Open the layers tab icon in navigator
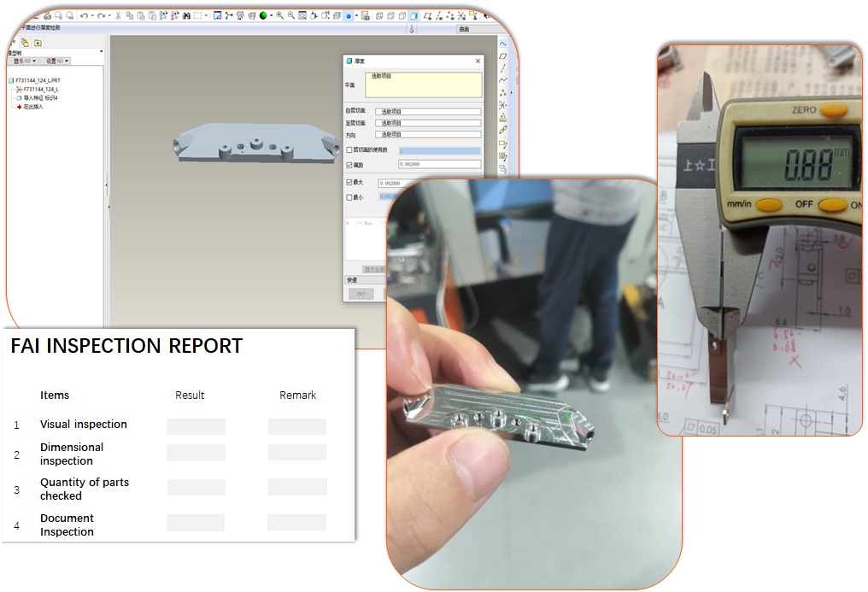868x592 pixels. click(x=25, y=43)
